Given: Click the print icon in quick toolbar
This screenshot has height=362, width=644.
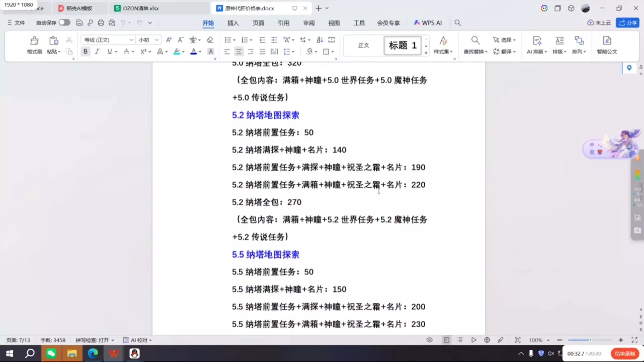Looking at the screenshot, I should pos(101,23).
